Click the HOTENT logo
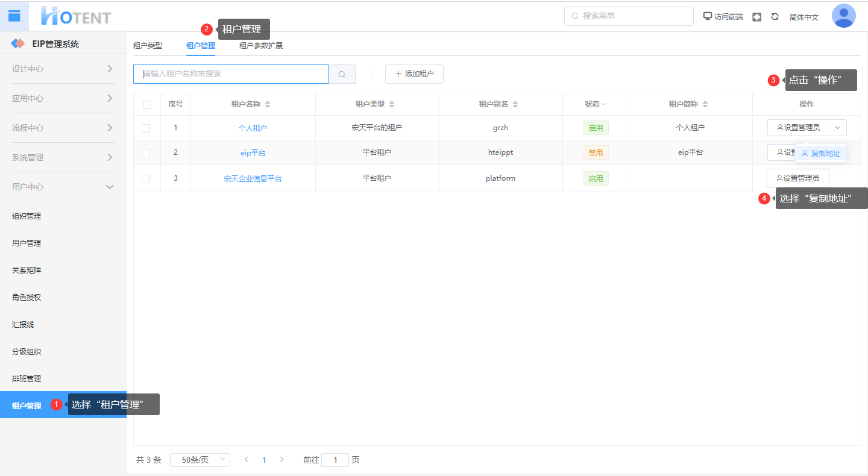This screenshot has height=476, width=868. click(x=76, y=16)
